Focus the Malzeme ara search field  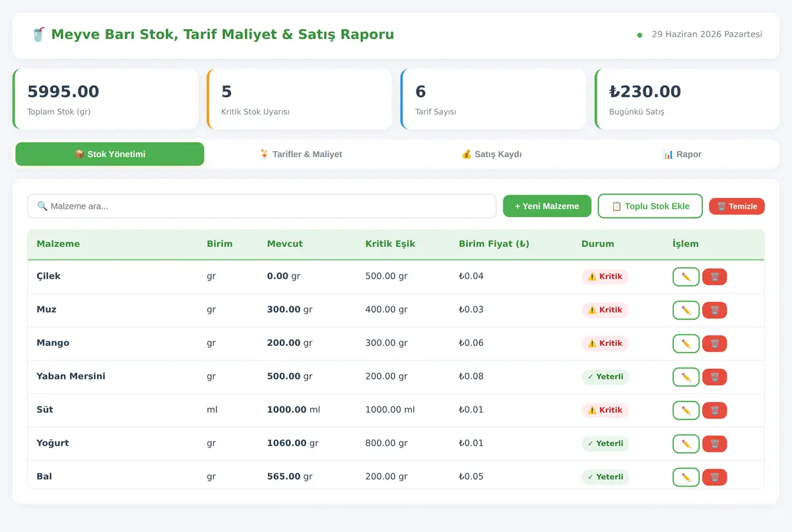pos(261,206)
